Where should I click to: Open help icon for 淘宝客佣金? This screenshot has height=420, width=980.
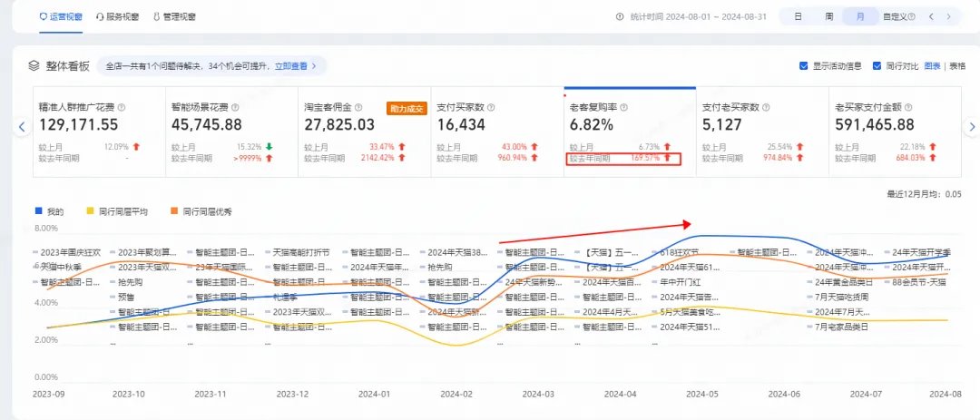[359, 108]
